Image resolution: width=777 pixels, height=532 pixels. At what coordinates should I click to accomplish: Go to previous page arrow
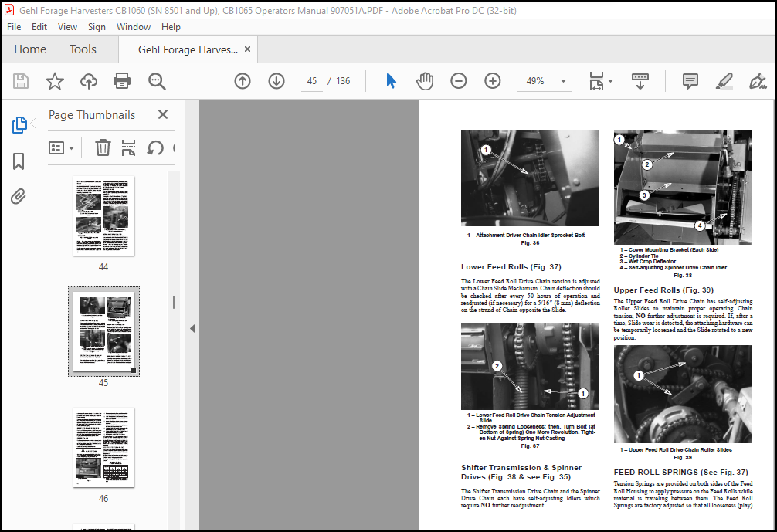pos(243,81)
